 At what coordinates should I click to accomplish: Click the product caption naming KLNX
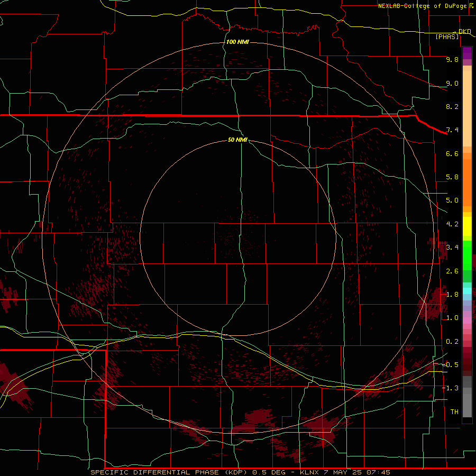pyautogui.click(x=240, y=472)
